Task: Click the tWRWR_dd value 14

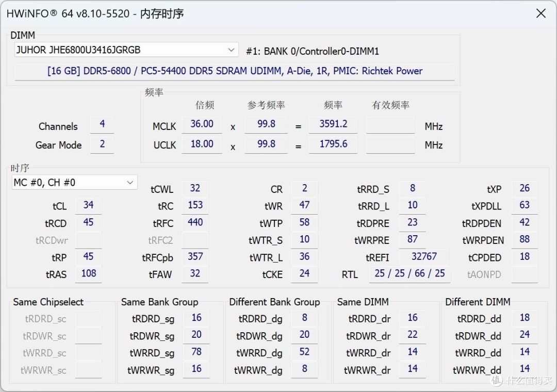Action: [x=525, y=369]
